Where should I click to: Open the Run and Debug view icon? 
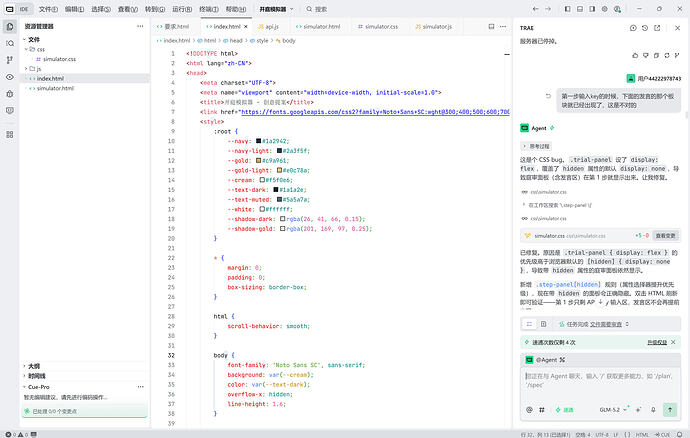point(10,94)
